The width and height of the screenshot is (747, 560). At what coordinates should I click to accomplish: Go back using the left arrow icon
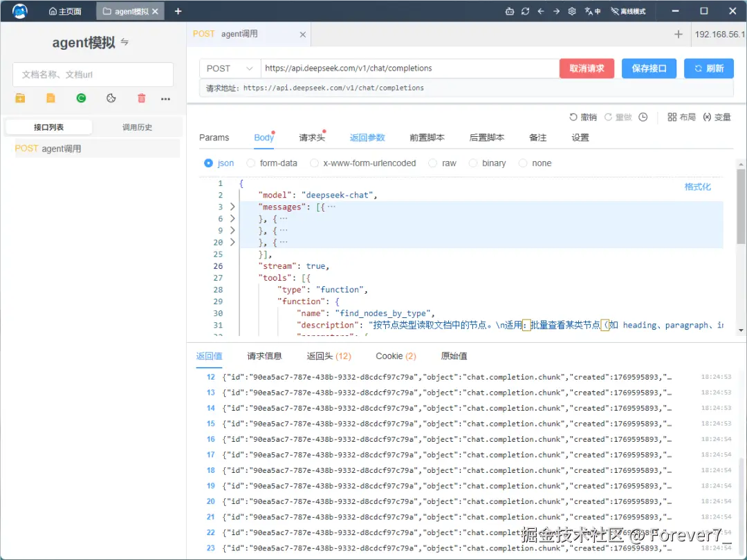pos(541,12)
